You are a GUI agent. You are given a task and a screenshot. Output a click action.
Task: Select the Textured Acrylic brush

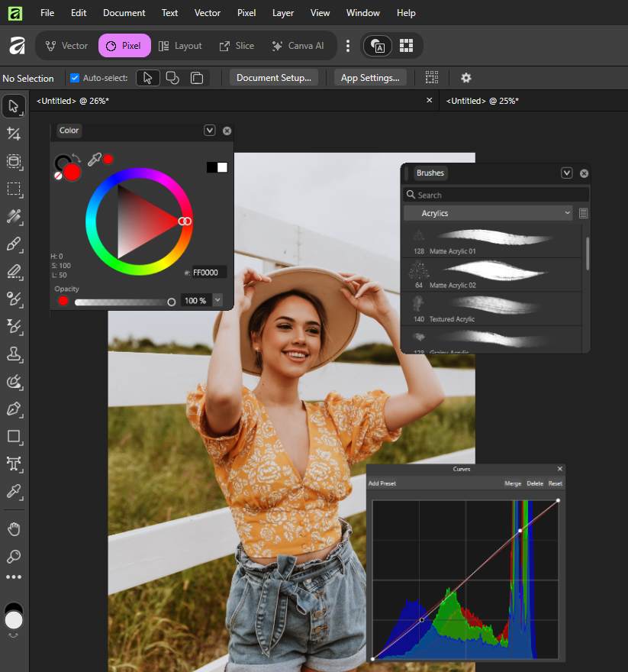[x=491, y=309]
